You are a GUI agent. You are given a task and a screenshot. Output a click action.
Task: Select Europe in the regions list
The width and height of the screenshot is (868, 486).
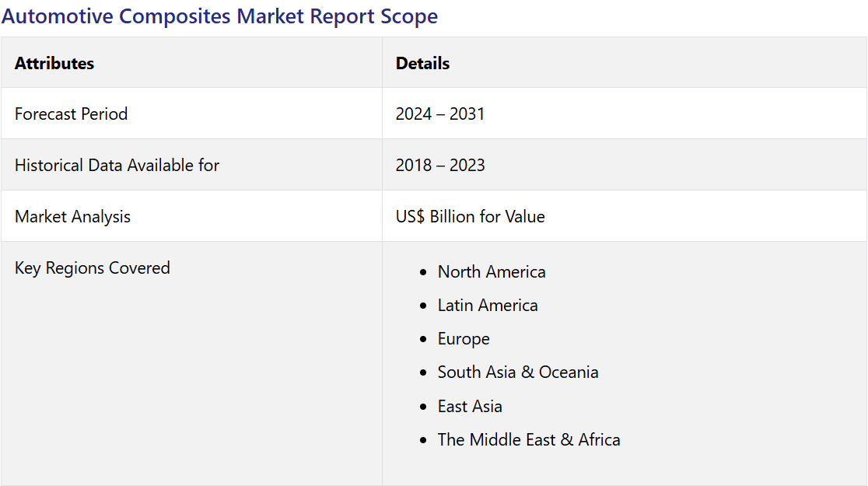464,339
